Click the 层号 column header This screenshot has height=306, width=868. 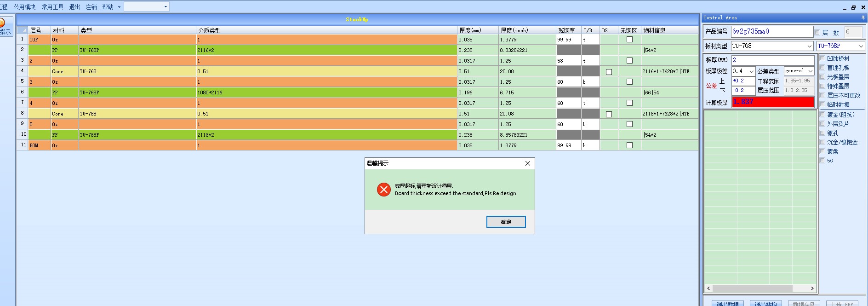(39, 30)
